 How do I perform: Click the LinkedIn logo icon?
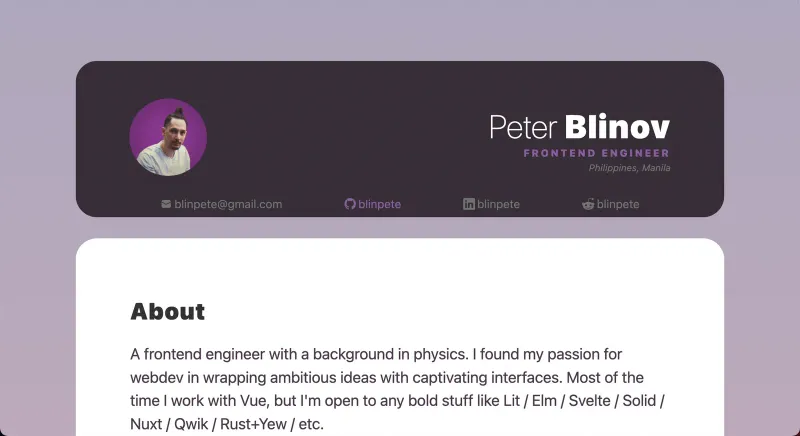click(x=469, y=204)
